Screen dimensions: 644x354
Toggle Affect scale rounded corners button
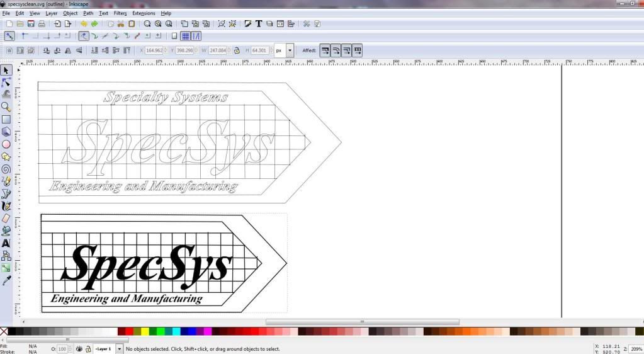pyautogui.click(x=336, y=50)
